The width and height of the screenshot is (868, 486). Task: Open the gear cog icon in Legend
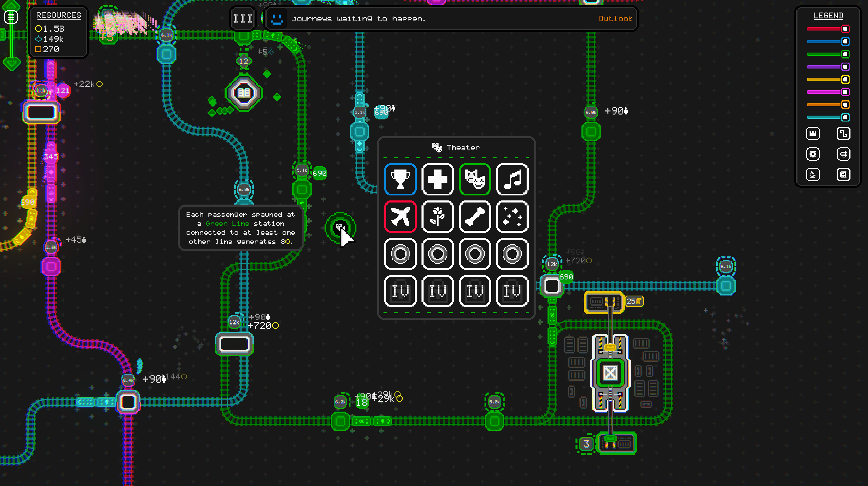(x=813, y=154)
